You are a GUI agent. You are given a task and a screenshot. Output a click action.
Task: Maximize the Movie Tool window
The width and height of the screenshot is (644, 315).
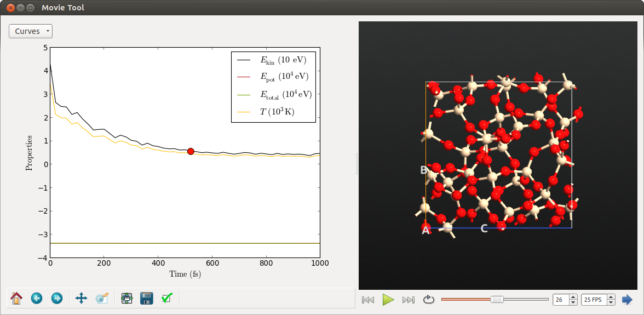(x=30, y=7)
